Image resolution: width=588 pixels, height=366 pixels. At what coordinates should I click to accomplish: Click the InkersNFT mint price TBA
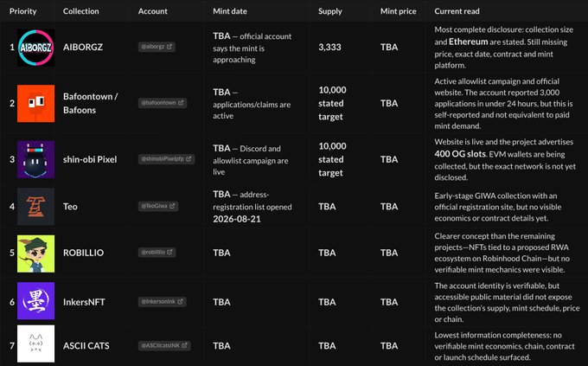pyautogui.click(x=389, y=302)
